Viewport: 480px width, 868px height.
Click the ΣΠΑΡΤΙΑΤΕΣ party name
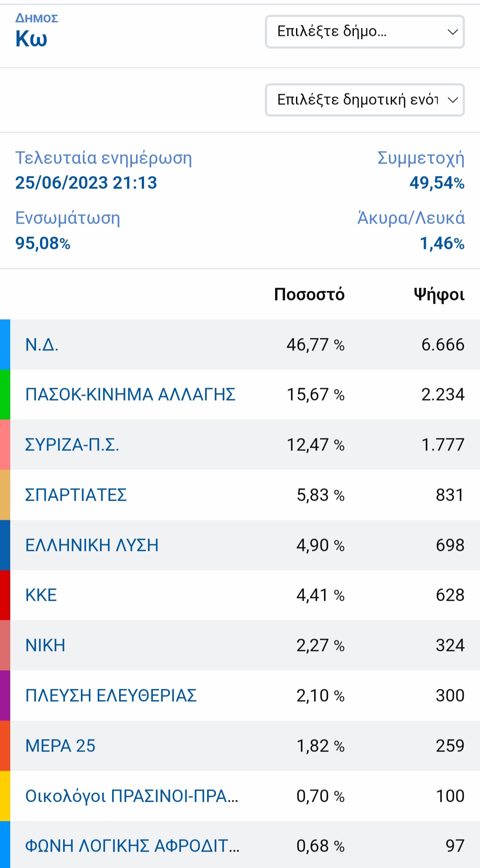(76, 495)
